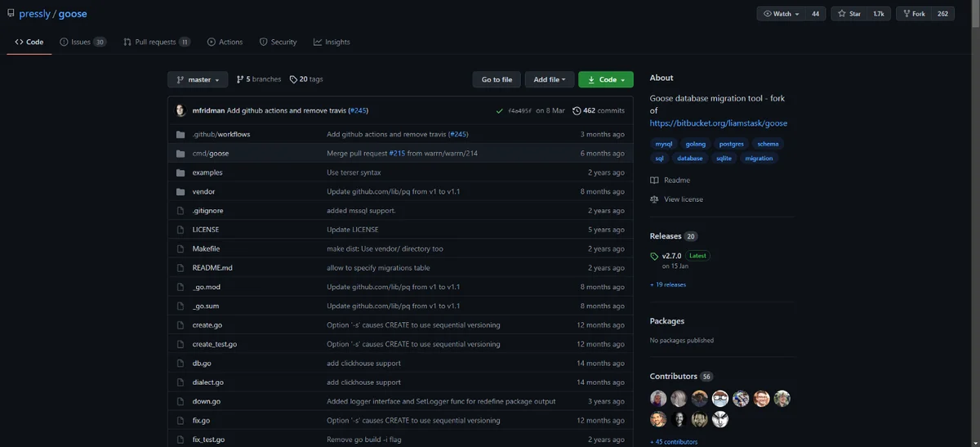Click the Go to file button
Screen dimensions: 980x447
497,79
